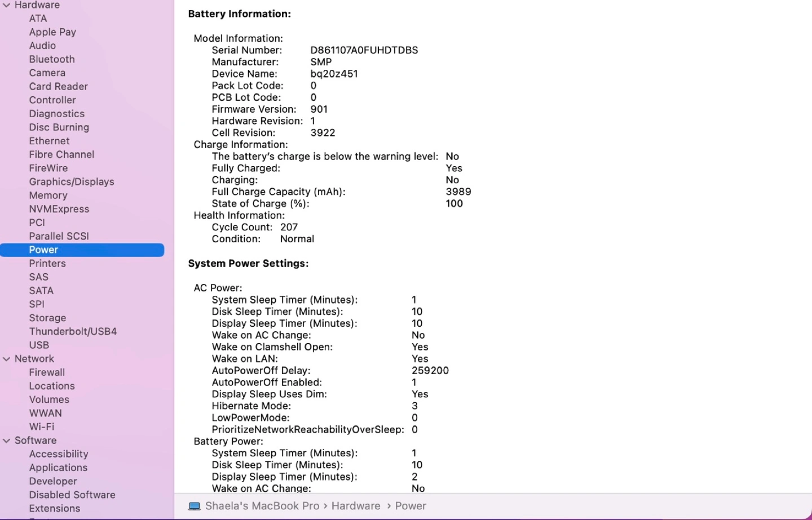Image resolution: width=812 pixels, height=520 pixels.
Task: Open Storage hardware information
Action: tap(47, 318)
